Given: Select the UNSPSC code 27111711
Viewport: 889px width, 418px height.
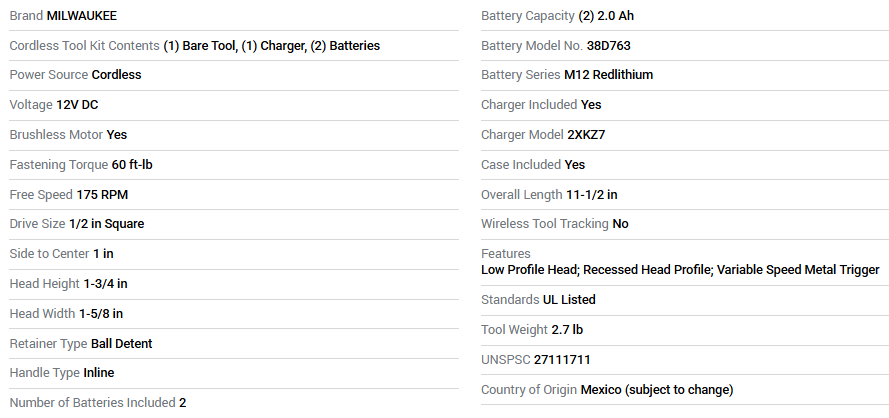Looking at the screenshot, I should [x=562, y=360].
